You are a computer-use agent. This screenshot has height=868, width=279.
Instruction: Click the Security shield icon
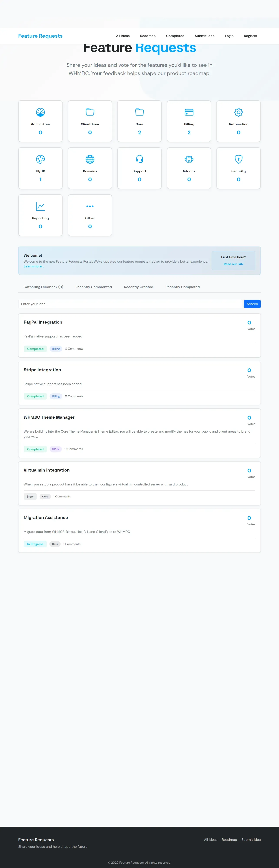coord(238,159)
